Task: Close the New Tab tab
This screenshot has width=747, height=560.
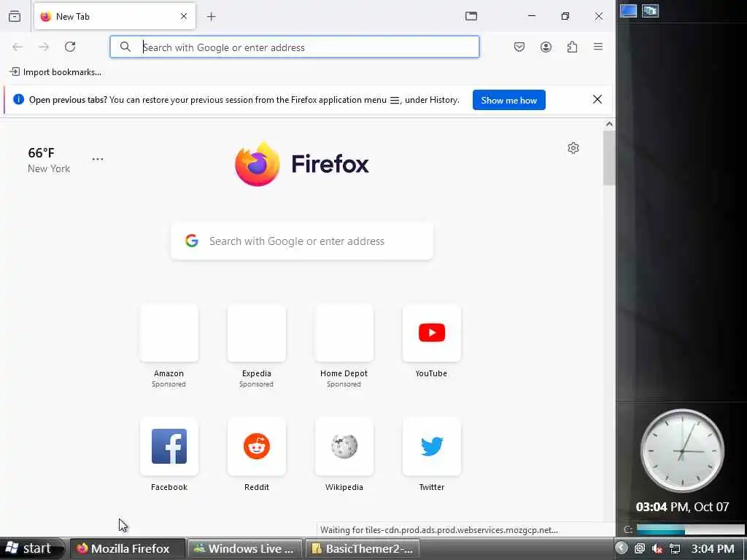Action: point(184,17)
